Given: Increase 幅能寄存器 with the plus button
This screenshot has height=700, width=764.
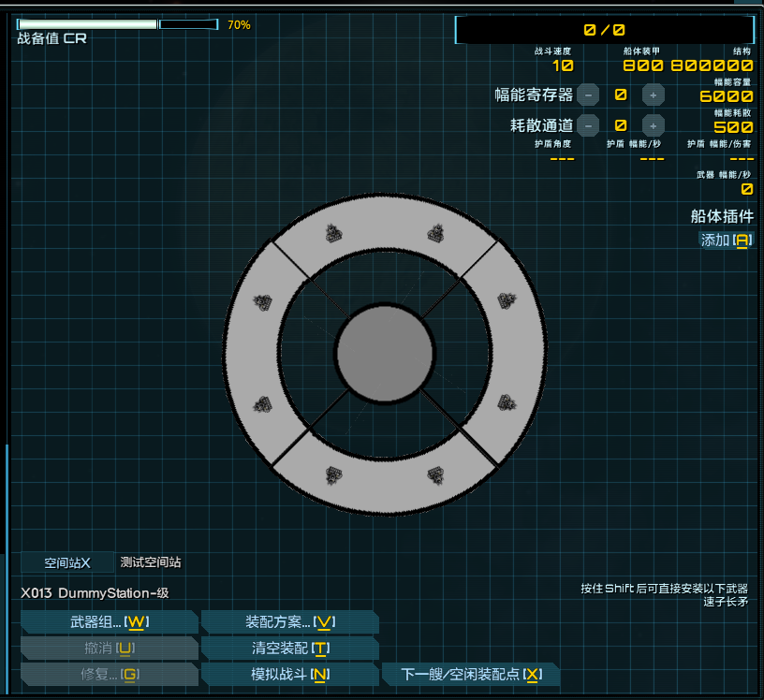Looking at the screenshot, I should 652,94.
